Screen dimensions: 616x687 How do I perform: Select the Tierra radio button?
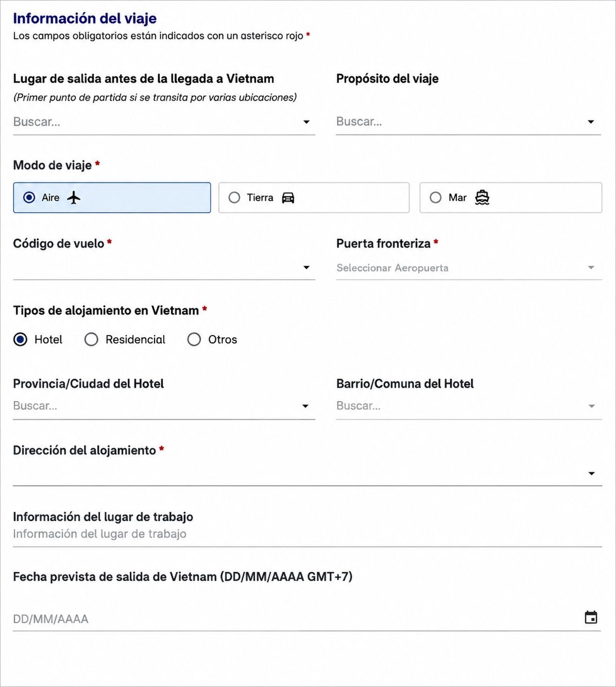tap(234, 198)
